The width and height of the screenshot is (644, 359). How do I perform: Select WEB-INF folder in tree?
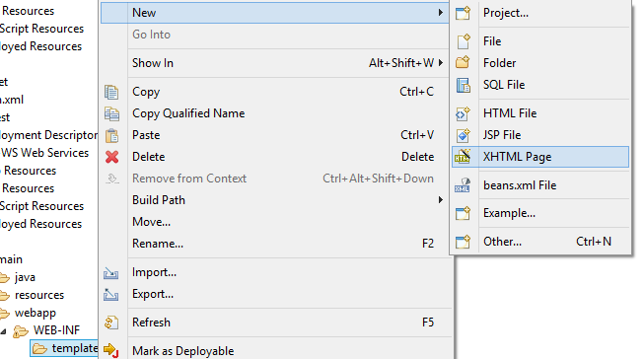pyautogui.click(x=56, y=330)
